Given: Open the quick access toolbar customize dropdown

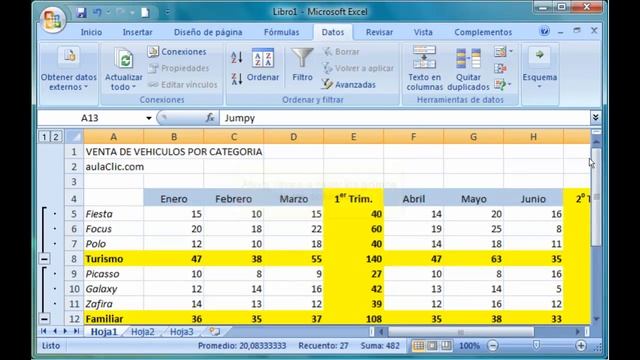Looking at the screenshot, I should (x=167, y=13).
